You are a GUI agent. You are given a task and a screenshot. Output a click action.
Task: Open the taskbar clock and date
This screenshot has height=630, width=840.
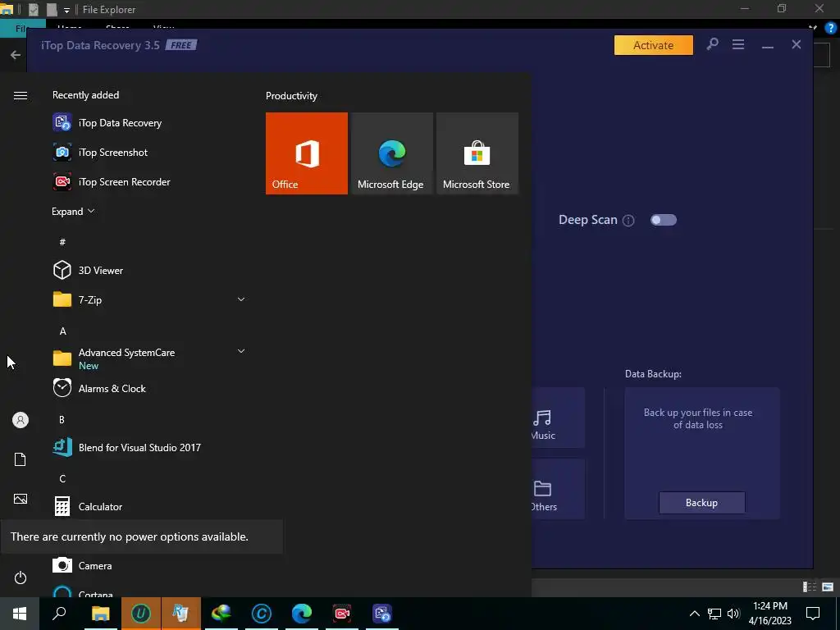(769, 614)
